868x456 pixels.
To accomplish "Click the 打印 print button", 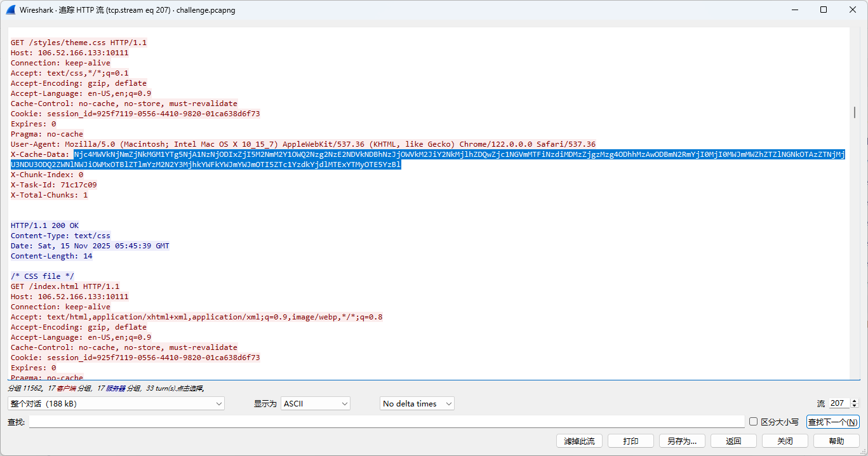I will pyautogui.click(x=631, y=441).
